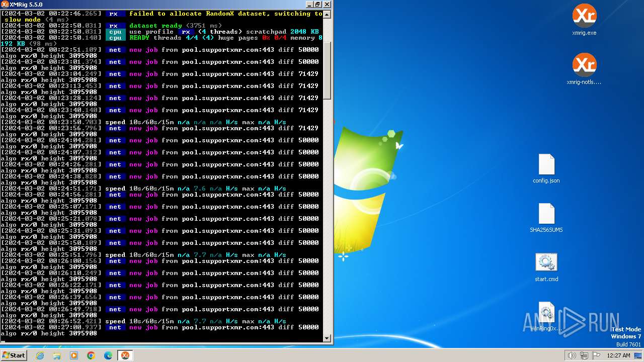Click the console scrollbar up arrow
Image resolution: width=644 pixels, height=362 pixels.
pos(327,14)
